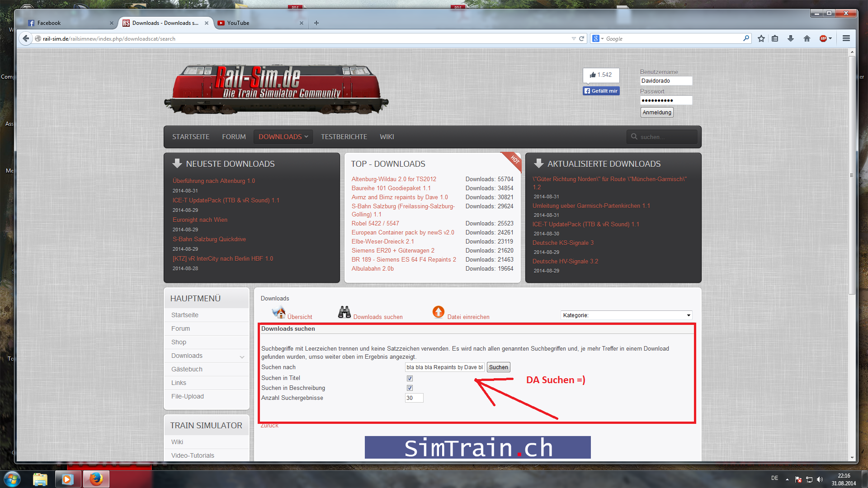Click the volume speaker tray icon
This screenshot has height=488, width=868.
point(820,479)
